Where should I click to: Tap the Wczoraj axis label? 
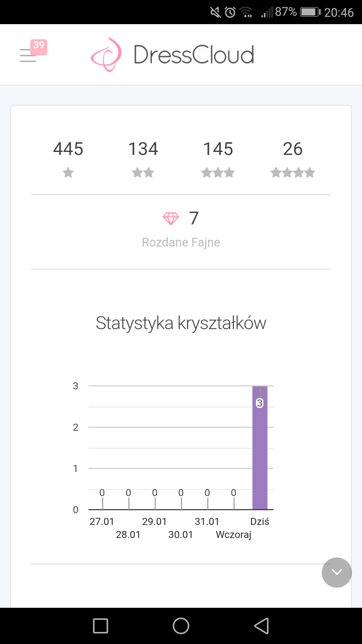point(233,535)
